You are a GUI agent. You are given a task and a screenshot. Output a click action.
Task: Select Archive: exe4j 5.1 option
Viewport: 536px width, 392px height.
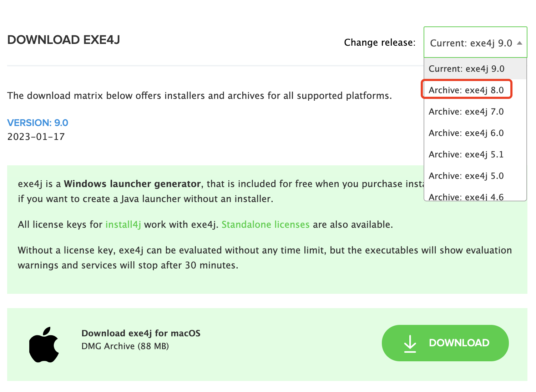click(x=475, y=154)
